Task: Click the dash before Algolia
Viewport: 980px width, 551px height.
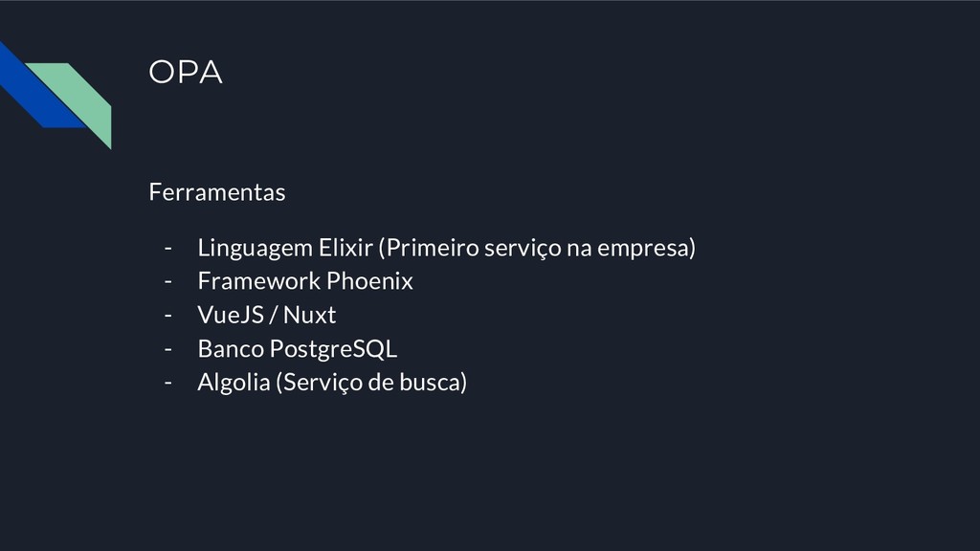Action: point(168,383)
